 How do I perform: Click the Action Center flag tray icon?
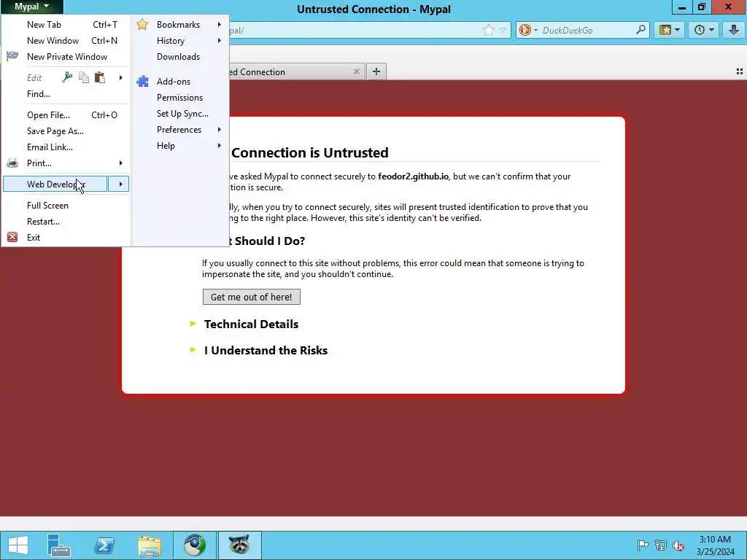click(x=643, y=545)
